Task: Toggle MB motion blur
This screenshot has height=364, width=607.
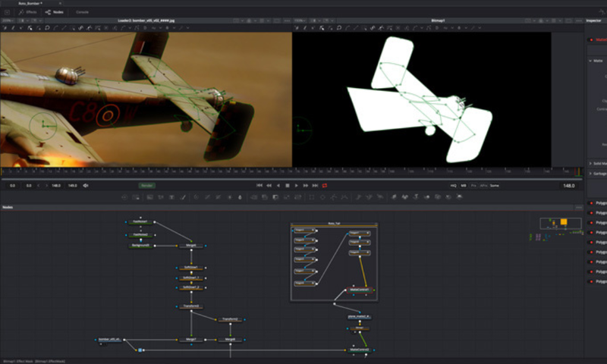Action: pyautogui.click(x=464, y=186)
